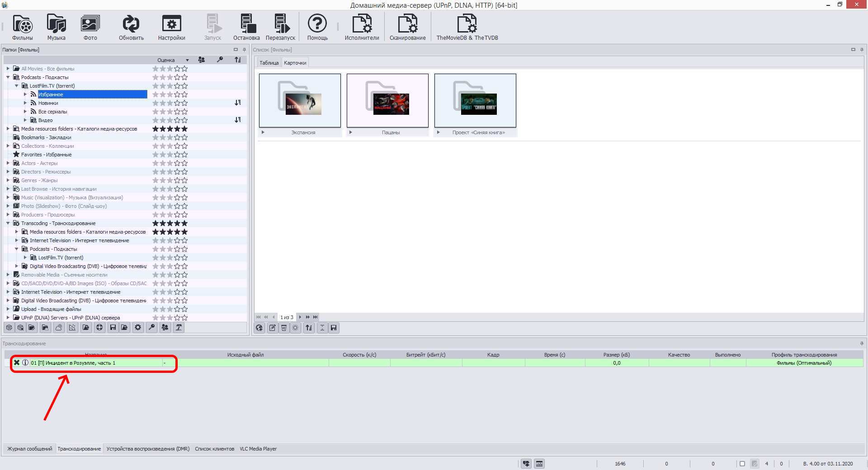This screenshot has width=868, height=470.
Task: Switch to Журнал сообщений tab
Action: coord(30,449)
